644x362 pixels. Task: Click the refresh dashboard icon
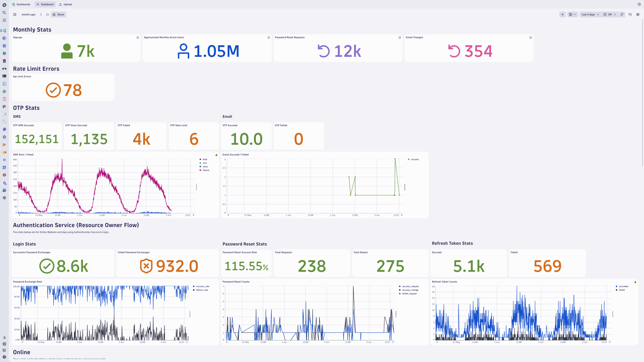click(x=622, y=14)
